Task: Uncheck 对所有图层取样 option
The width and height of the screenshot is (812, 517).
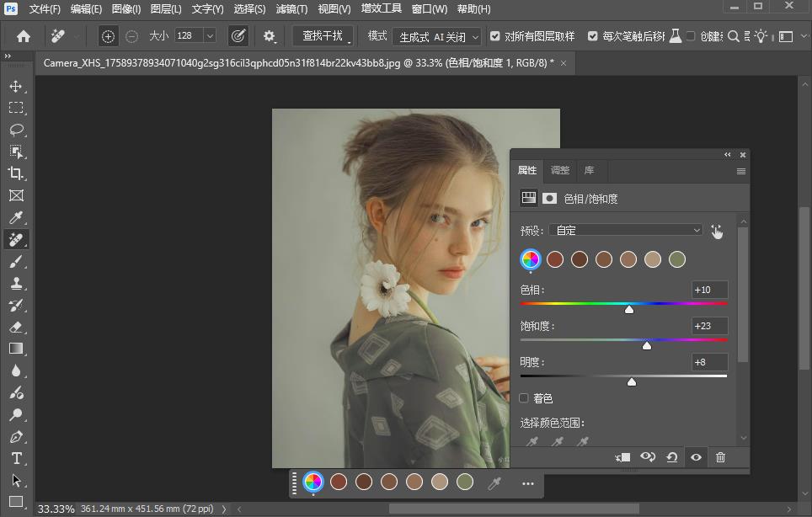Action: (494, 36)
